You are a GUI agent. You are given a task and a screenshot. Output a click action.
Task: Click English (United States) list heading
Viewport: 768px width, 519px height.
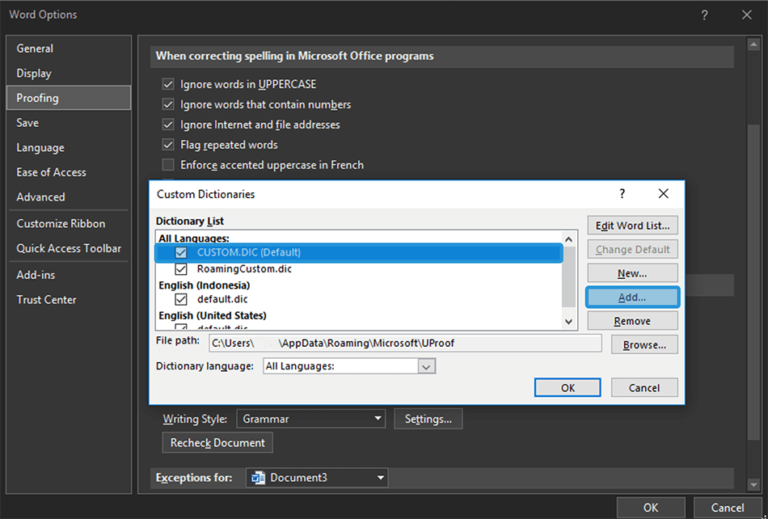213,315
